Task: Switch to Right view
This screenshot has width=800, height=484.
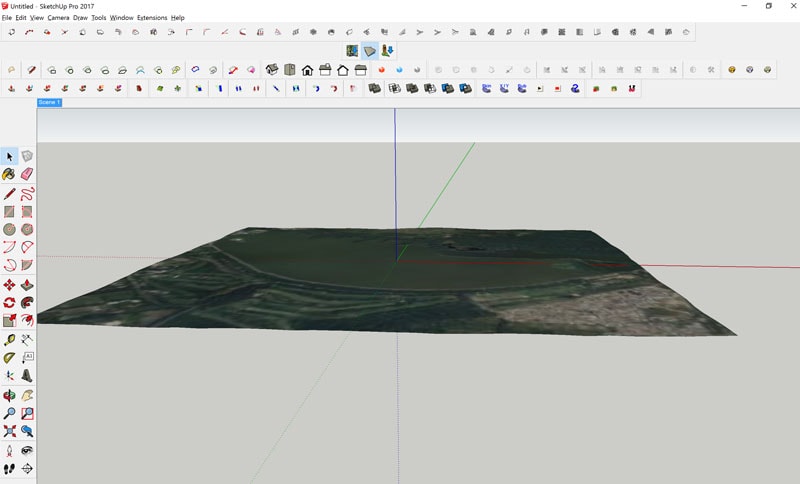Action: pyautogui.click(x=325, y=69)
